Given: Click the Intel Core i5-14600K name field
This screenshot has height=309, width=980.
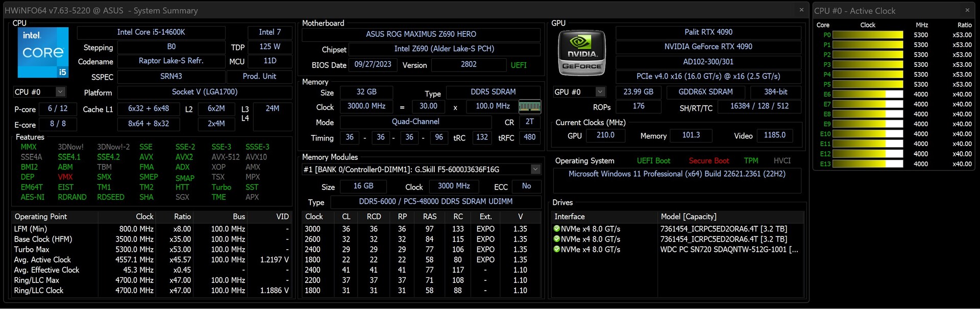Looking at the screenshot, I should 151,32.
